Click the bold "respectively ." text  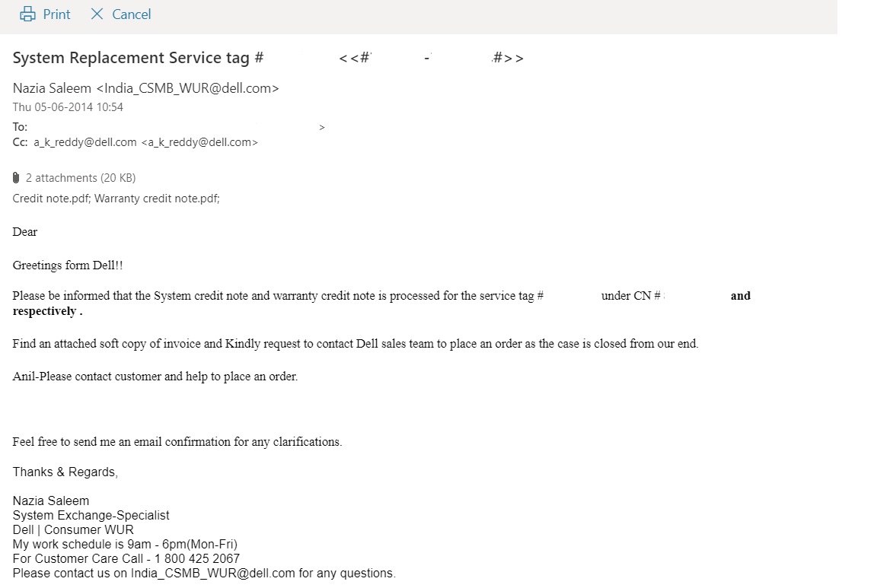click(47, 311)
